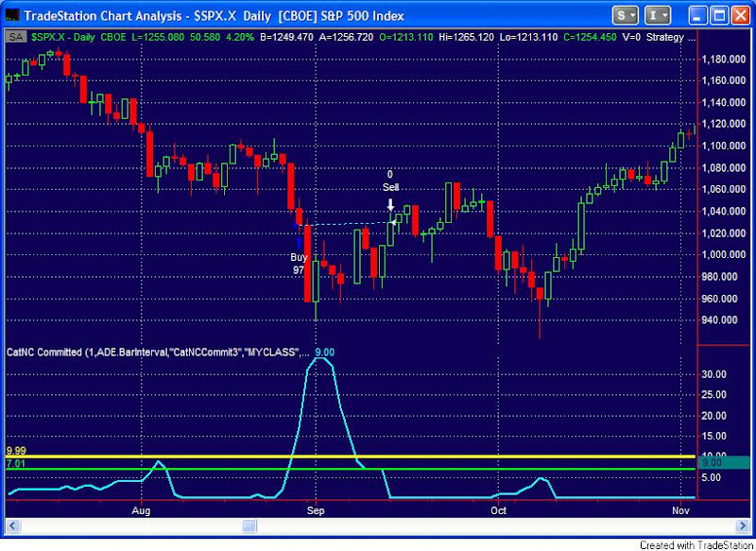This screenshot has width=756, height=551.
Task: Open the S dropdown button in title bar
Action: click(625, 16)
